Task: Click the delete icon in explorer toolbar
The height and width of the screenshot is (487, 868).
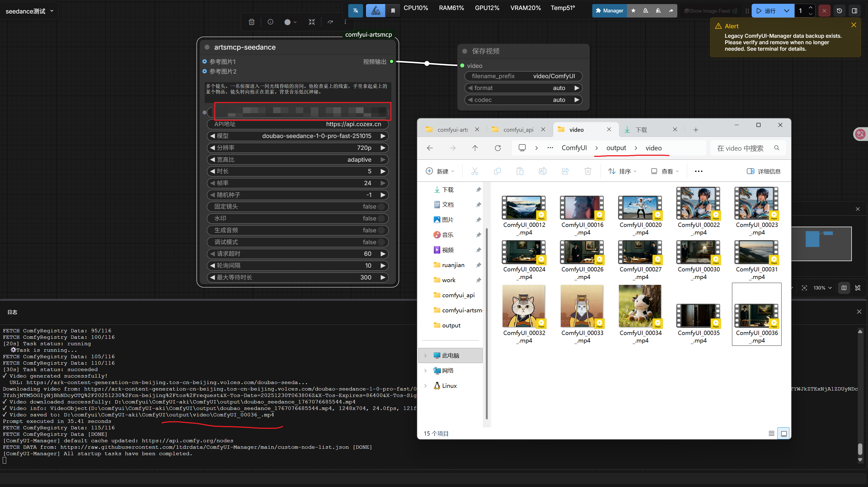Action: click(588, 171)
